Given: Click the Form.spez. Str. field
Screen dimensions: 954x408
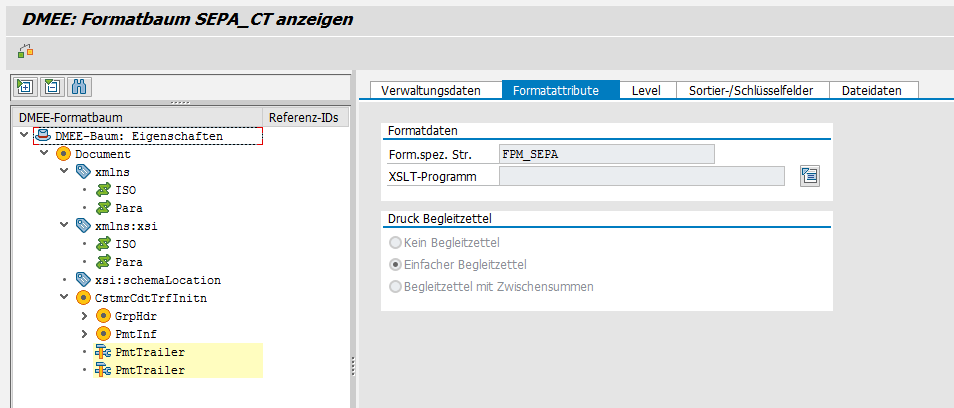Looking at the screenshot, I should pos(606,154).
